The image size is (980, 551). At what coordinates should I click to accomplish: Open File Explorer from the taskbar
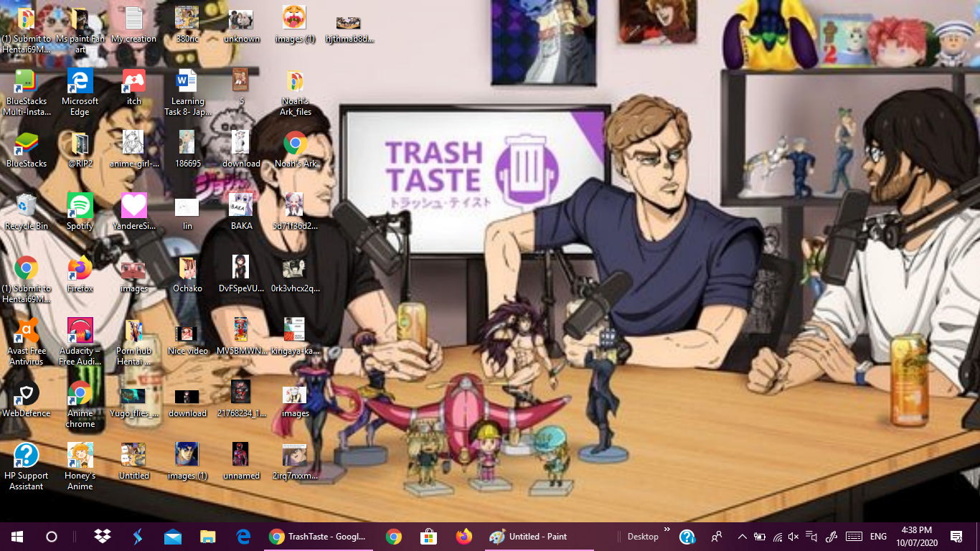tap(207, 536)
